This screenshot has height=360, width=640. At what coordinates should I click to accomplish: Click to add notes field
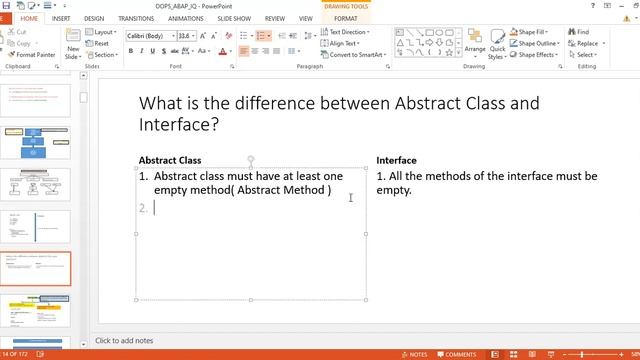[124, 340]
